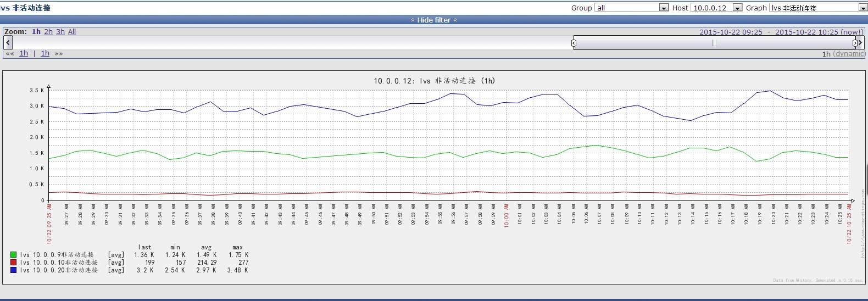Click the page heading lvs 非活动连接
This screenshot has width=868, height=301.
tap(26, 8)
